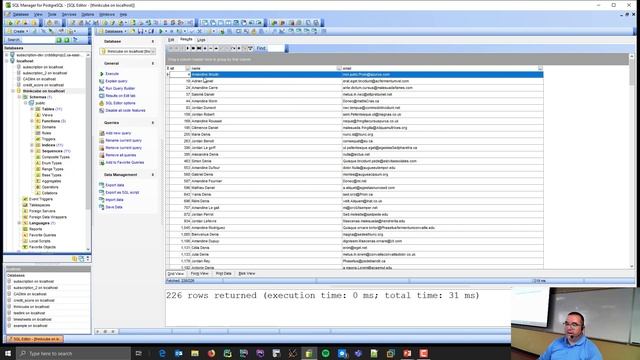
Task: Click the insert record plus button
Action: pyautogui.click(x=205, y=48)
